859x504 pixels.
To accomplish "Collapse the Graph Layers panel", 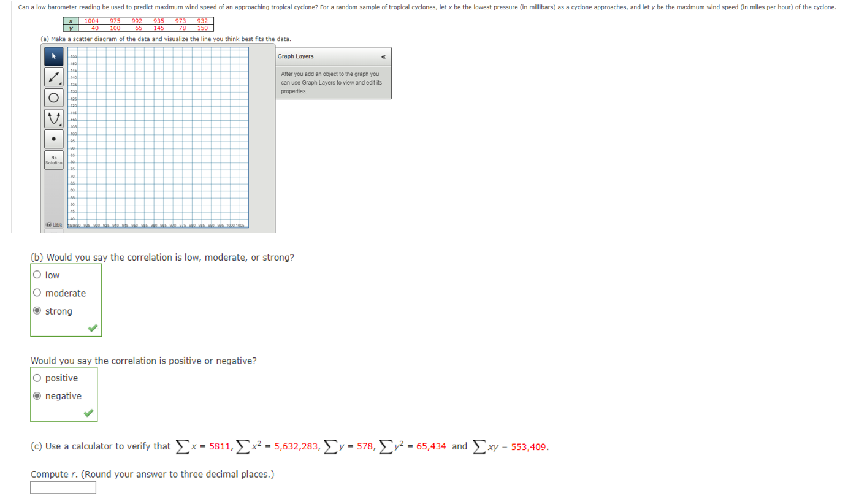I will (x=383, y=56).
